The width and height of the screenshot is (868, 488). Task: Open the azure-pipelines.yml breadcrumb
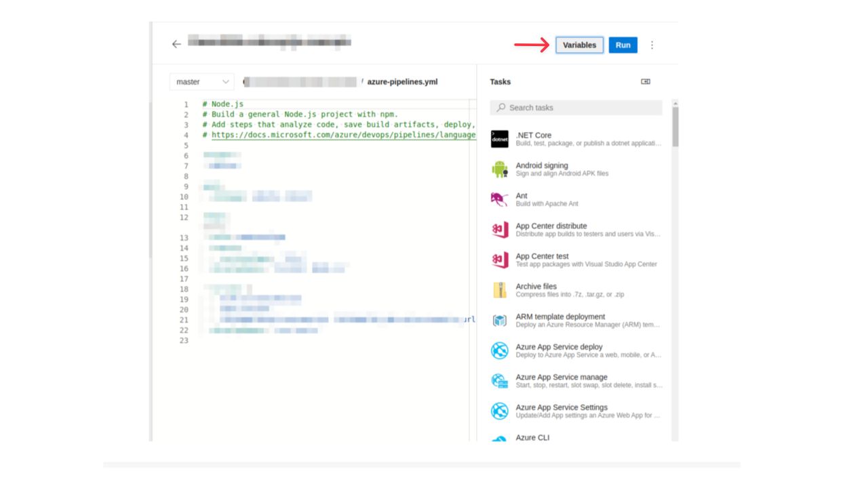(x=402, y=81)
